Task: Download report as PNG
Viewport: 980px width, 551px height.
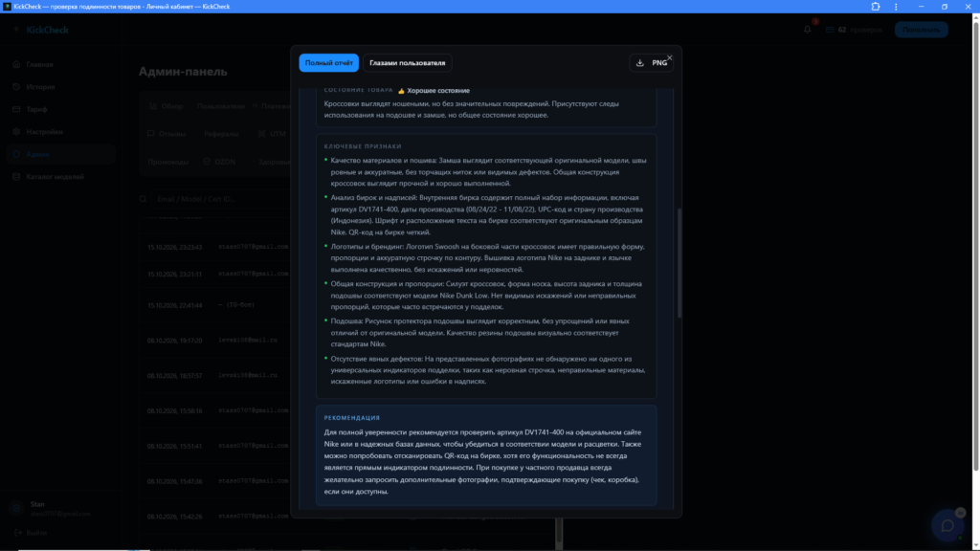Action: (651, 63)
